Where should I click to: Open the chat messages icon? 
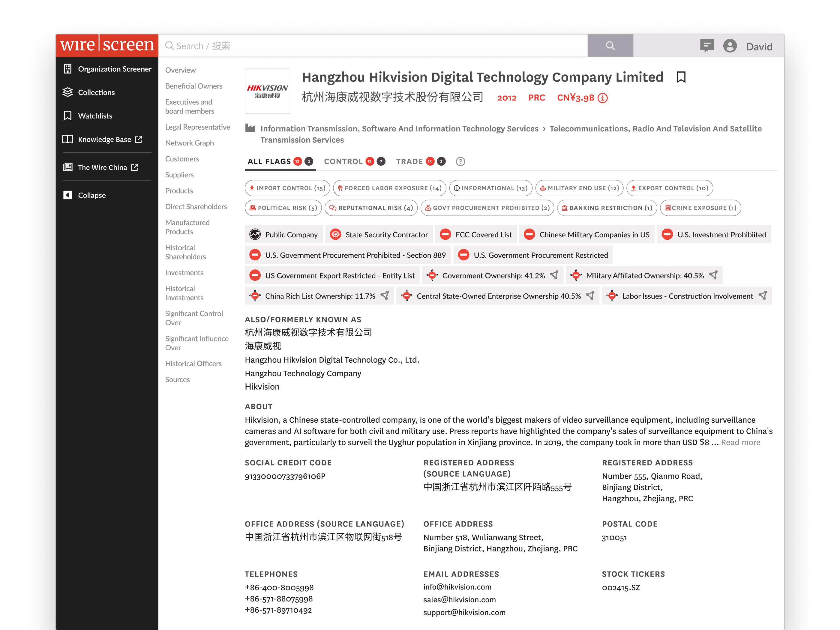[706, 46]
